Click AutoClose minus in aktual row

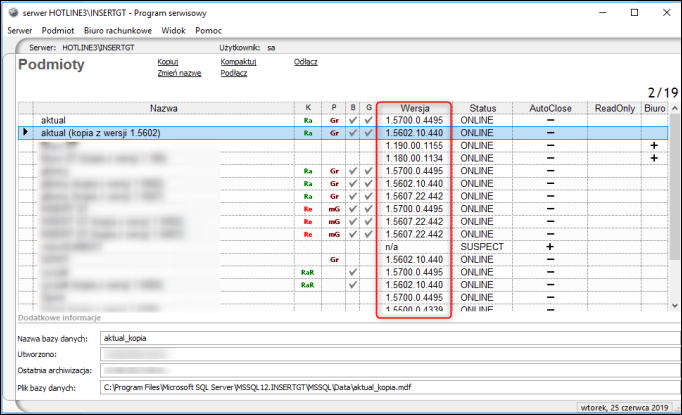[x=550, y=120]
